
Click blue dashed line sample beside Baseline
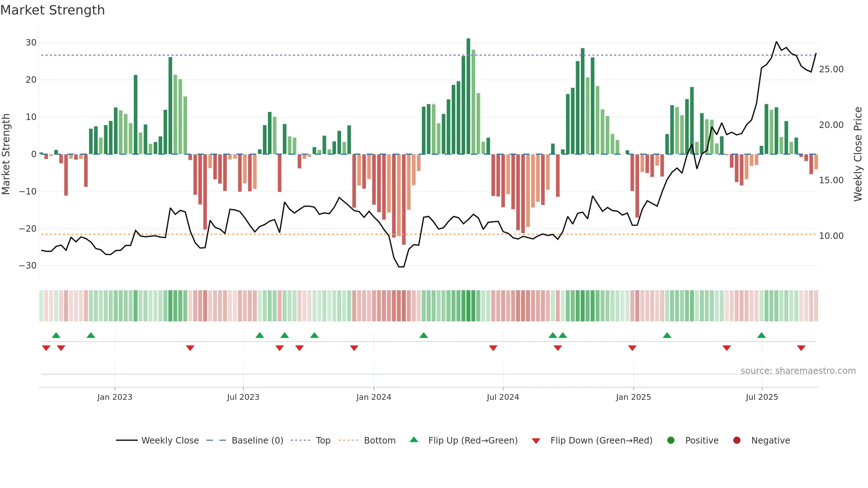pos(216,440)
